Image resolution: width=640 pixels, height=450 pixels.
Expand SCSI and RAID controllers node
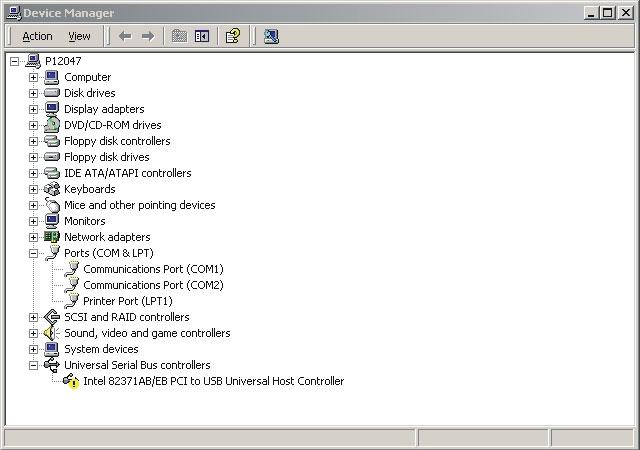pos(33,317)
